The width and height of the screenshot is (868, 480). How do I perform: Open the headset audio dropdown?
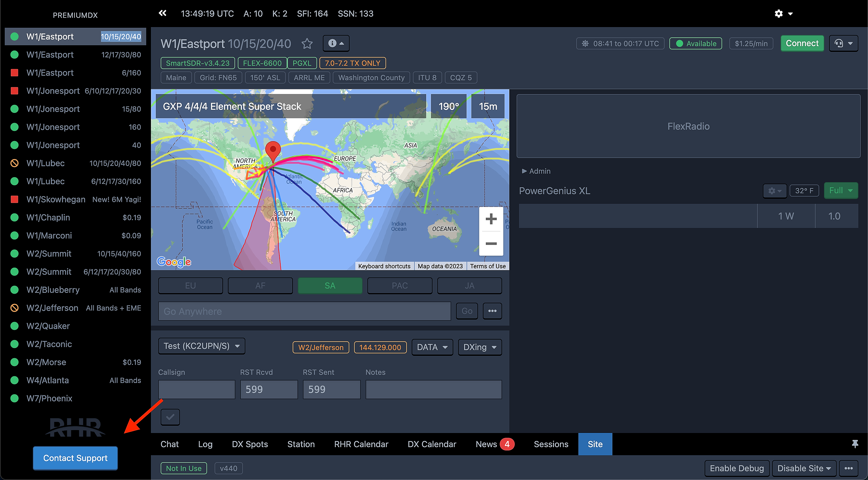point(843,43)
